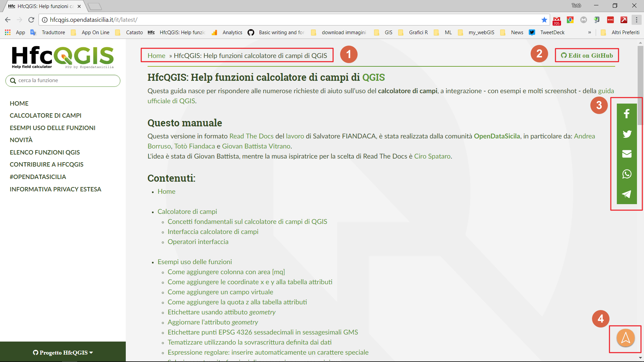The height and width of the screenshot is (362, 644).
Task: Open Calcolatore di campi sidebar item
Action: click(46, 116)
